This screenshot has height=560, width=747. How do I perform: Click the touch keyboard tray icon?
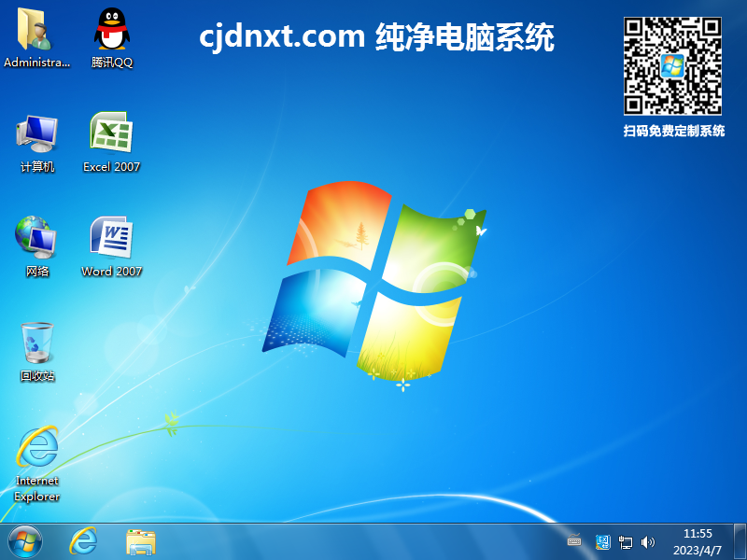[574, 540]
